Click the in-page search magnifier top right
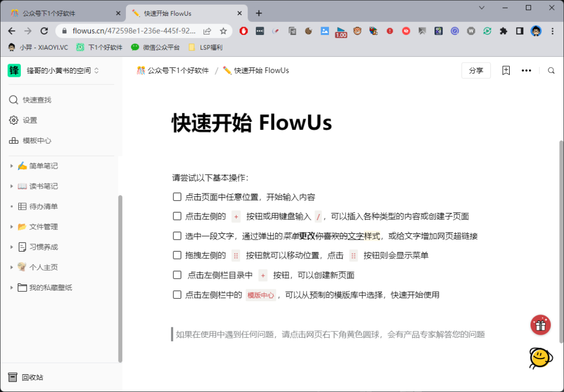The image size is (564, 392). [x=551, y=70]
